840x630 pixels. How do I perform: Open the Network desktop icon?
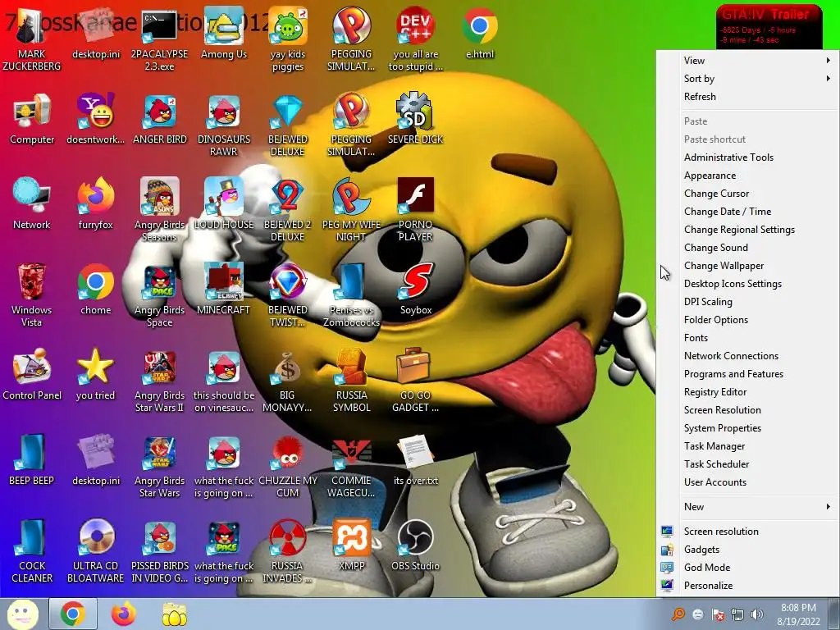[32, 204]
